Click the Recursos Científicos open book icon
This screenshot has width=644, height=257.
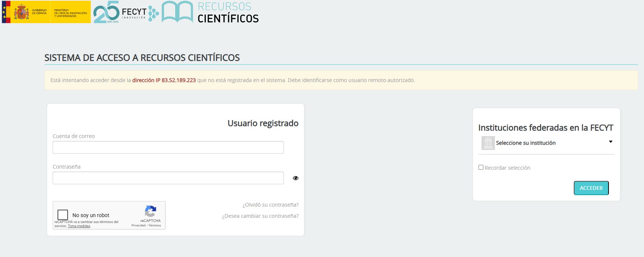click(177, 12)
